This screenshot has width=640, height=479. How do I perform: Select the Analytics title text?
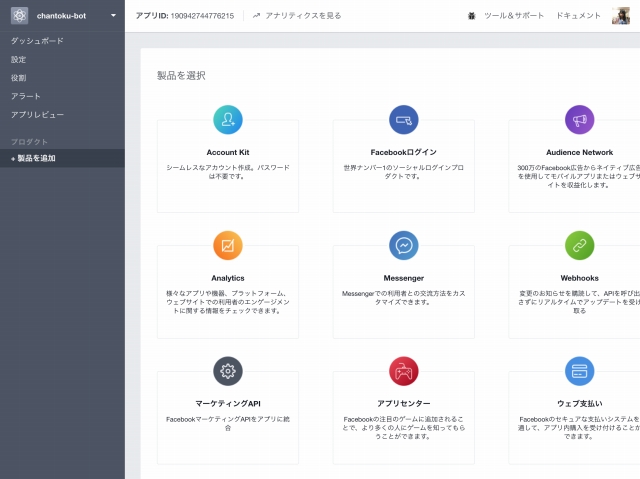(228, 278)
